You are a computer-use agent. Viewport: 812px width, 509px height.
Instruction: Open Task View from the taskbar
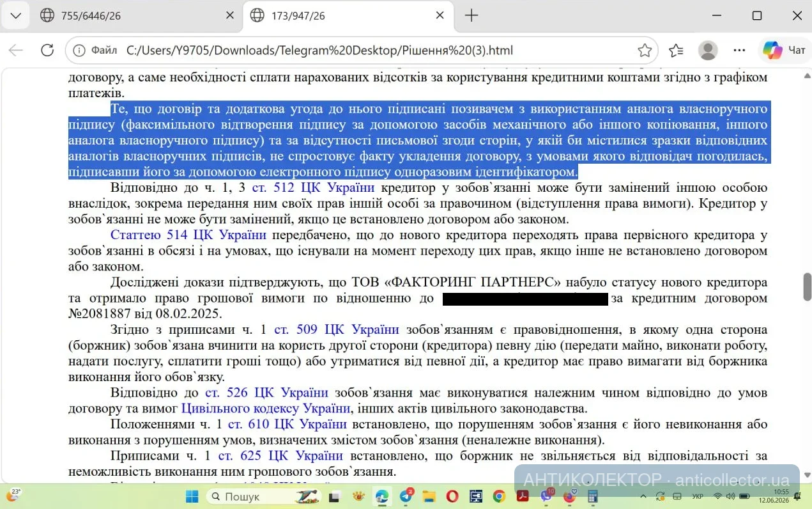(335, 496)
